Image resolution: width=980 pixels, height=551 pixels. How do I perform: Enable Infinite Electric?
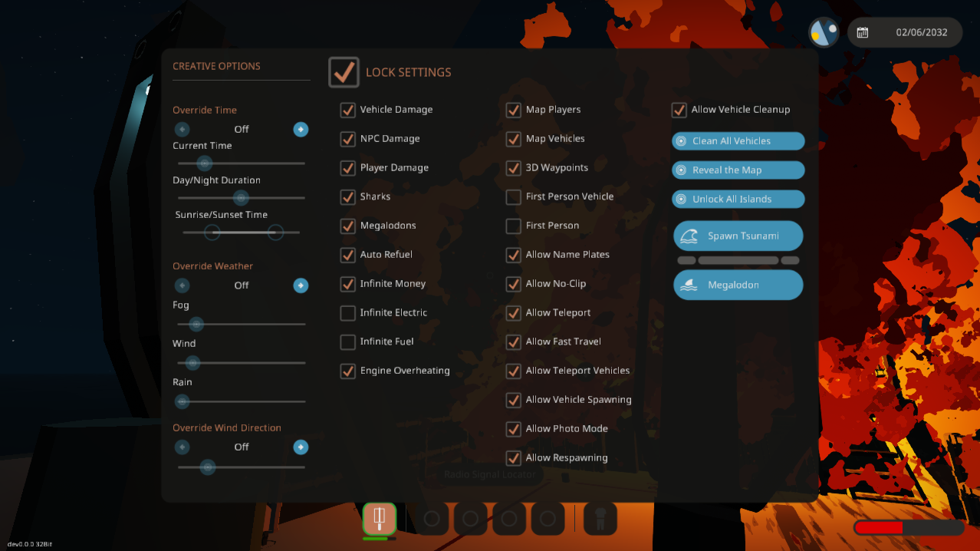click(348, 313)
